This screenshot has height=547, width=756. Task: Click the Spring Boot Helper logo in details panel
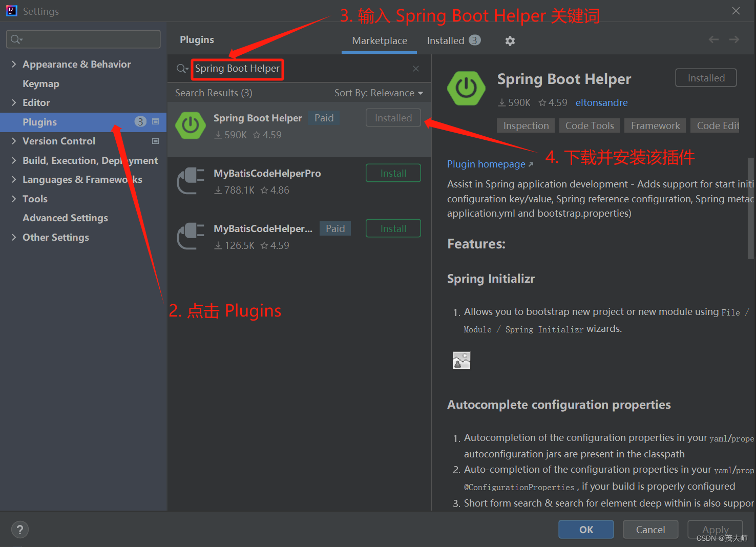tap(466, 88)
